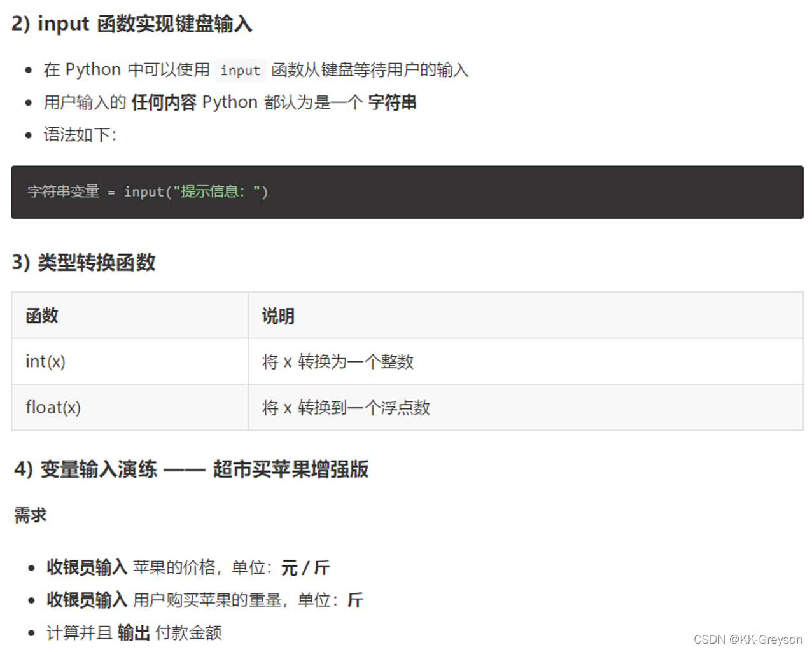The height and width of the screenshot is (652, 812).
Task: Click the heading '4) 变量输入演练 —— 超市买苹果增强版'
Action: 191,469
